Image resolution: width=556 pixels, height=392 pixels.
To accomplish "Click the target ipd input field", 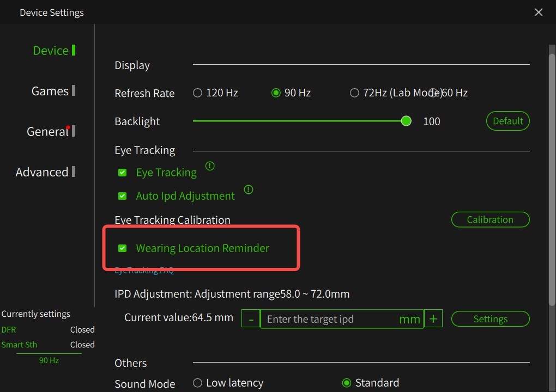I will coord(330,319).
